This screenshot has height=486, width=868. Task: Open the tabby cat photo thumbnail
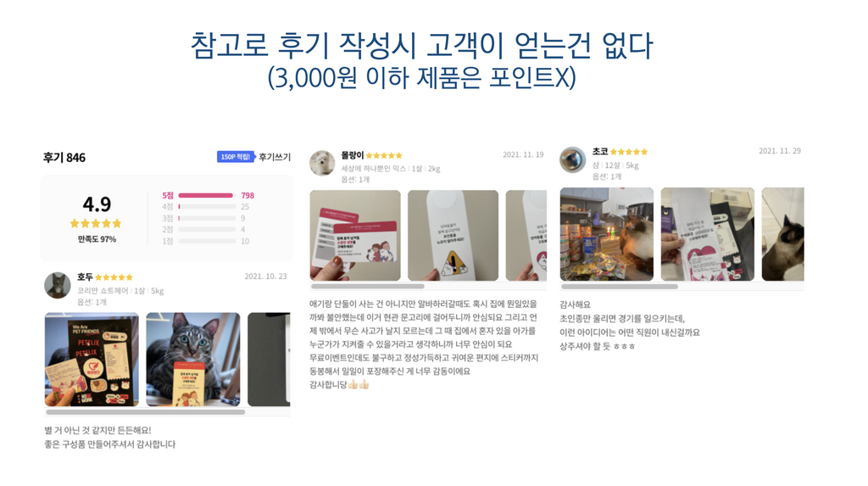tap(193, 360)
